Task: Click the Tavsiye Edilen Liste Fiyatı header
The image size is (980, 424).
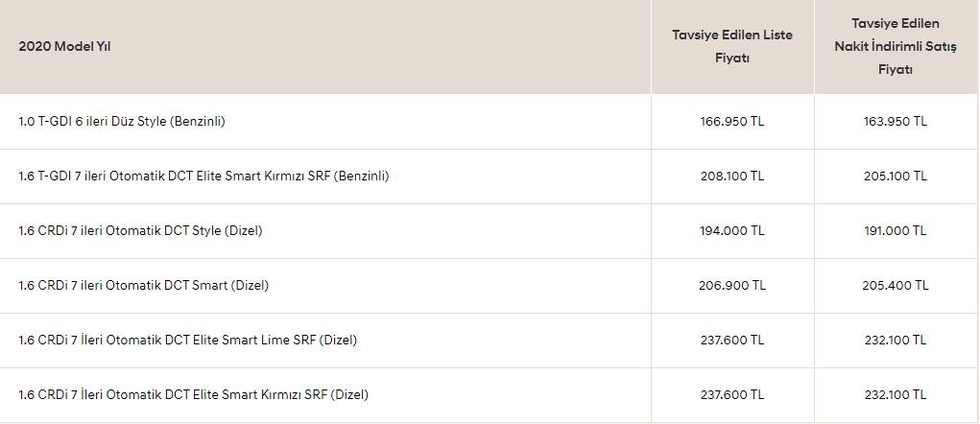Action: [x=731, y=47]
